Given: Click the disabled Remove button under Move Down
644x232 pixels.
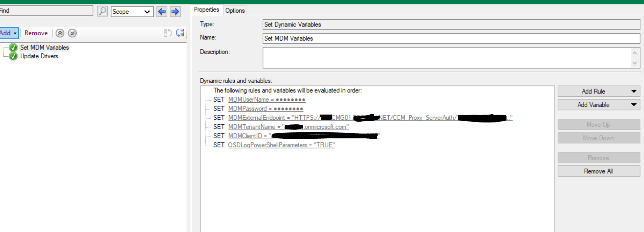Looking at the screenshot, I should [599, 158].
